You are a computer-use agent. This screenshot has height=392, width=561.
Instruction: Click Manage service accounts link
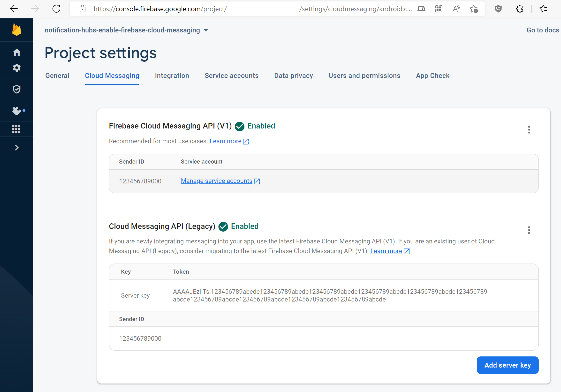pyautogui.click(x=220, y=181)
